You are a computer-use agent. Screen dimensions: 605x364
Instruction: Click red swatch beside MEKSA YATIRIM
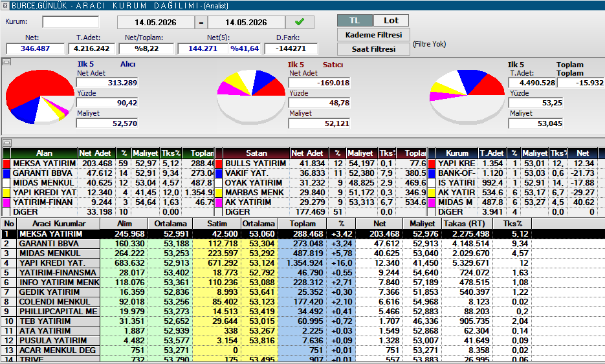coord(6,164)
